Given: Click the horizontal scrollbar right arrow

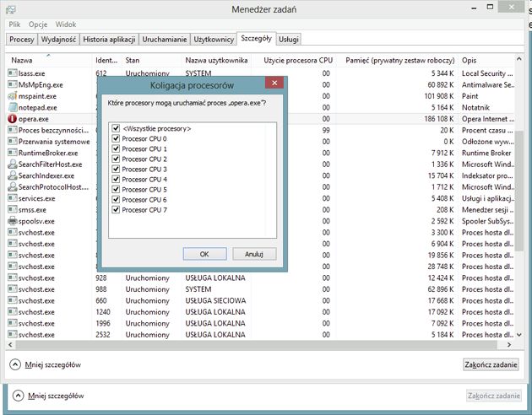Looking at the screenshot, I should coord(509,344).
